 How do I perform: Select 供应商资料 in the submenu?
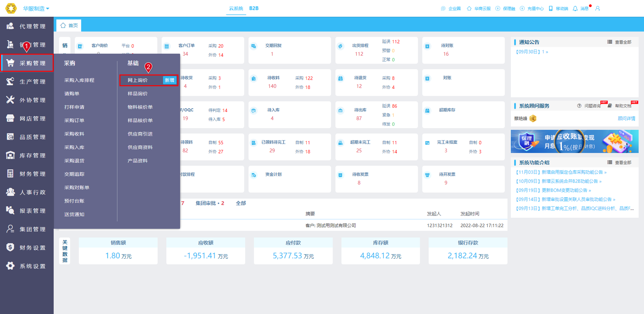140,147
